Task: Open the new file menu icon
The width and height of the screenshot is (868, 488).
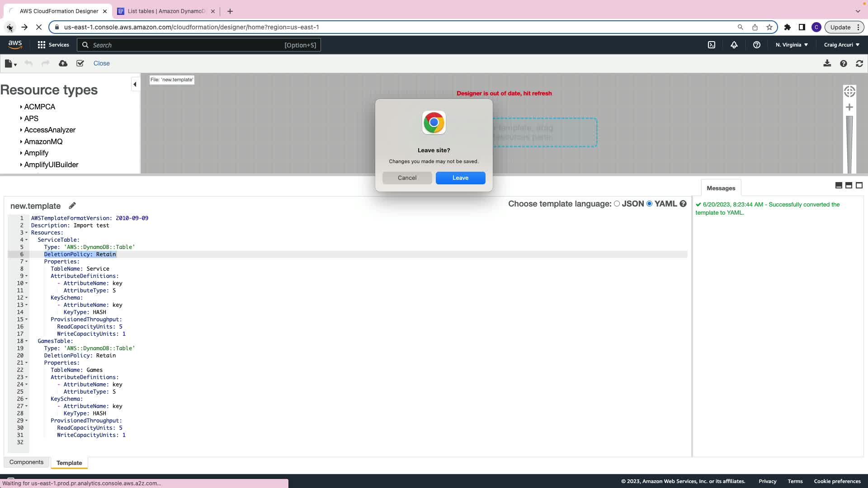Action: (10, 64)
